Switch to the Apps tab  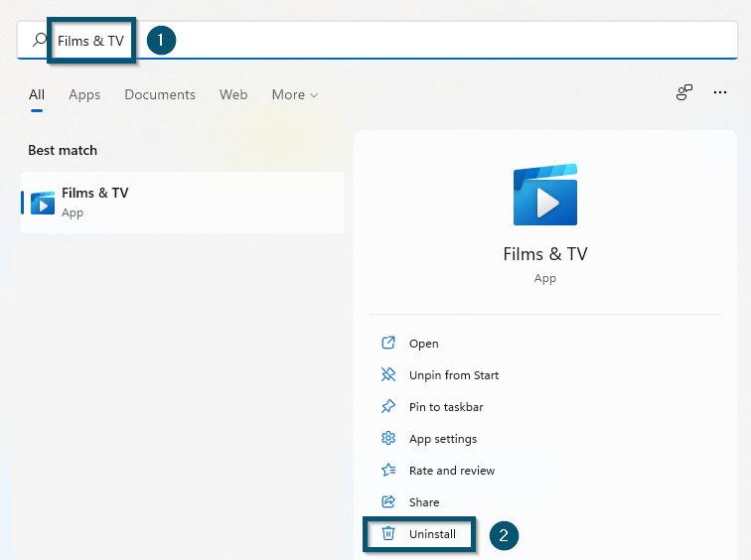[84, 94]
